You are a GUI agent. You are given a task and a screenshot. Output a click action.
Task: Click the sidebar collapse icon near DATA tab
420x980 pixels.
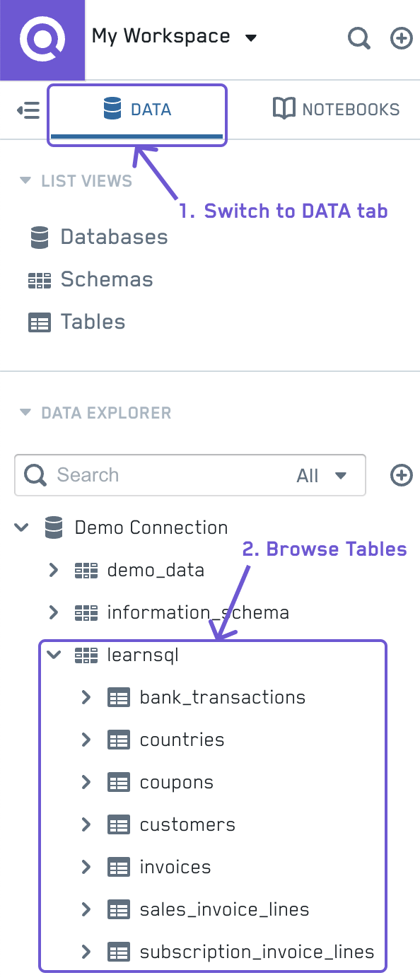point(26,110)
